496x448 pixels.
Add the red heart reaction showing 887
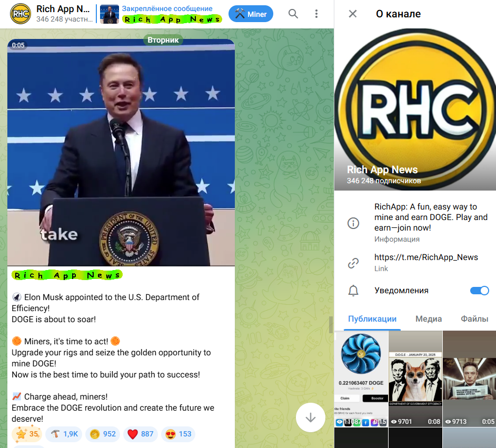140,434
